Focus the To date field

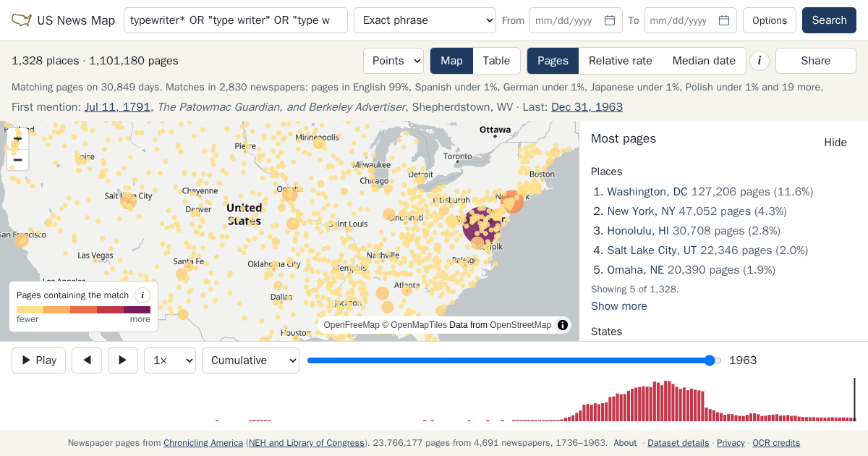click(690, 20)
